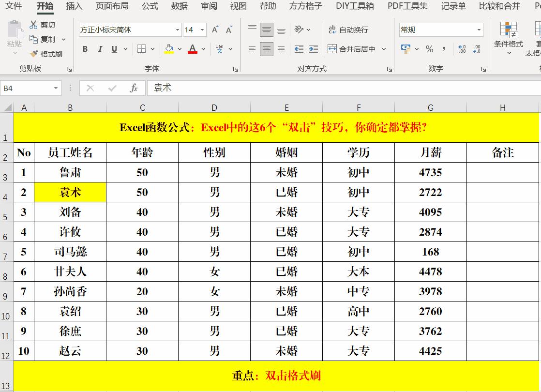Screen dimensions: 541x392
Task: Toggle italic formatting
Action: (99, 49)
